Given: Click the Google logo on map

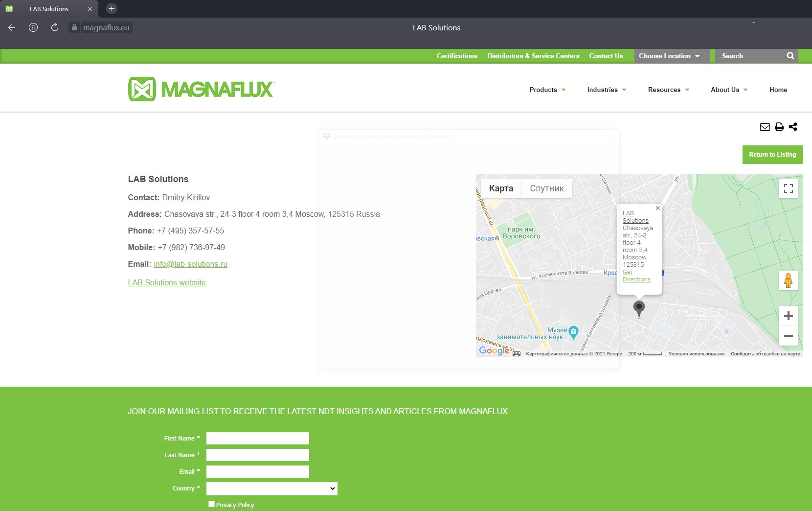Looking at the screenshot, I should tap(494, 350).
